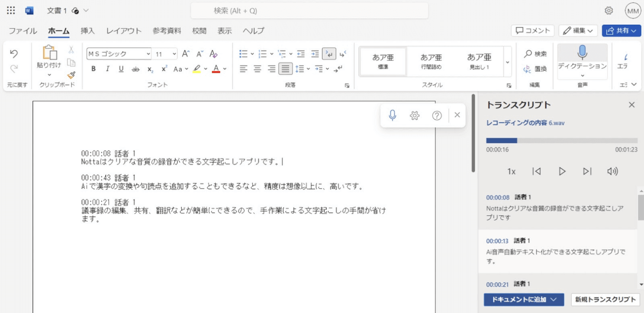Open the ヘルプ tab
The image size is (644, 313).
tap(253, 31)
